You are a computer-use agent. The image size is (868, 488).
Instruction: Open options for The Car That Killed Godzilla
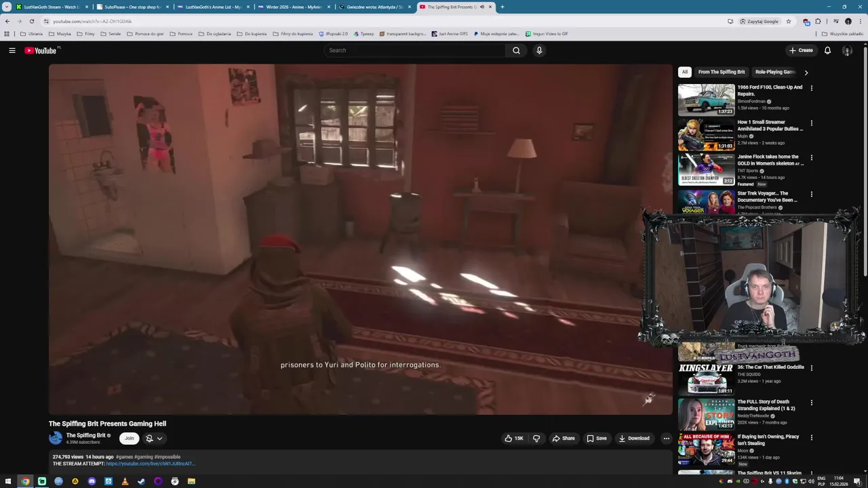point(811,367)
